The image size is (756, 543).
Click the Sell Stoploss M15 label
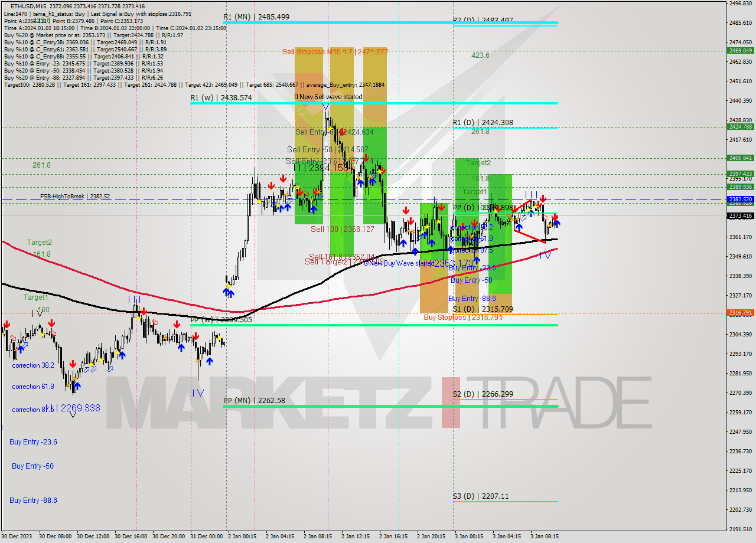pos(334,52)
